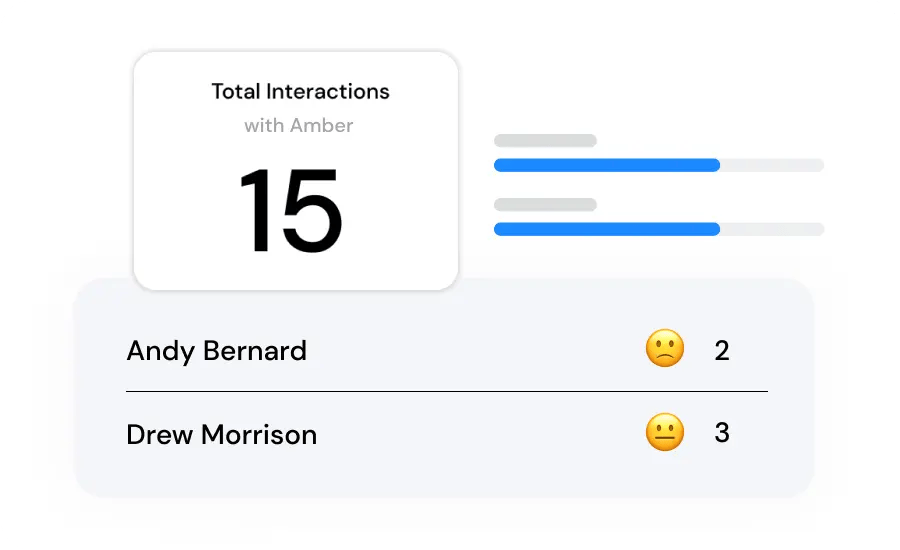Click the Total Interactions heading
Image resolution: width=900 pixels, height=550 pixels.
coord(300,91)
